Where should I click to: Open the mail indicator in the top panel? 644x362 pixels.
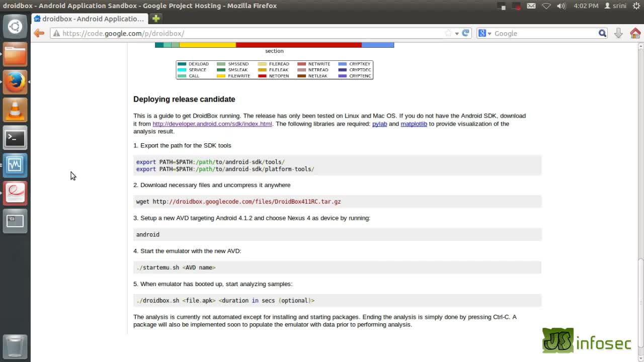pyautogui.click(x=531, y=6)
